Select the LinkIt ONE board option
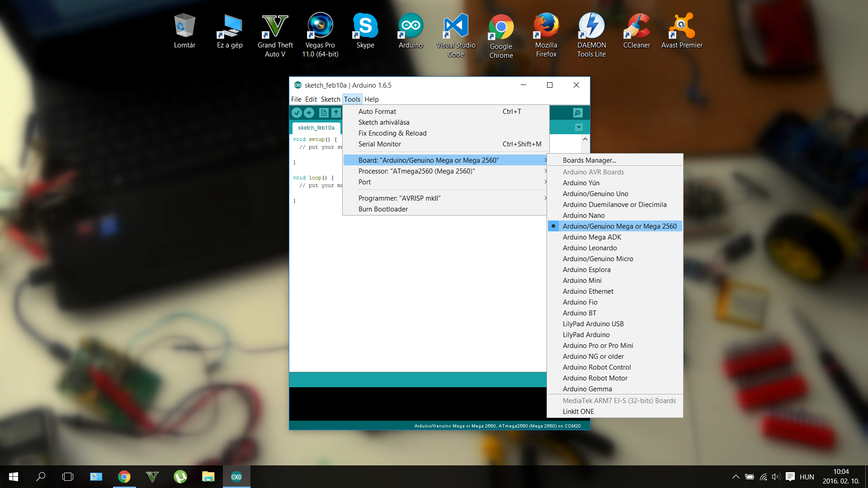868x488 pixels. pos(578,412)
